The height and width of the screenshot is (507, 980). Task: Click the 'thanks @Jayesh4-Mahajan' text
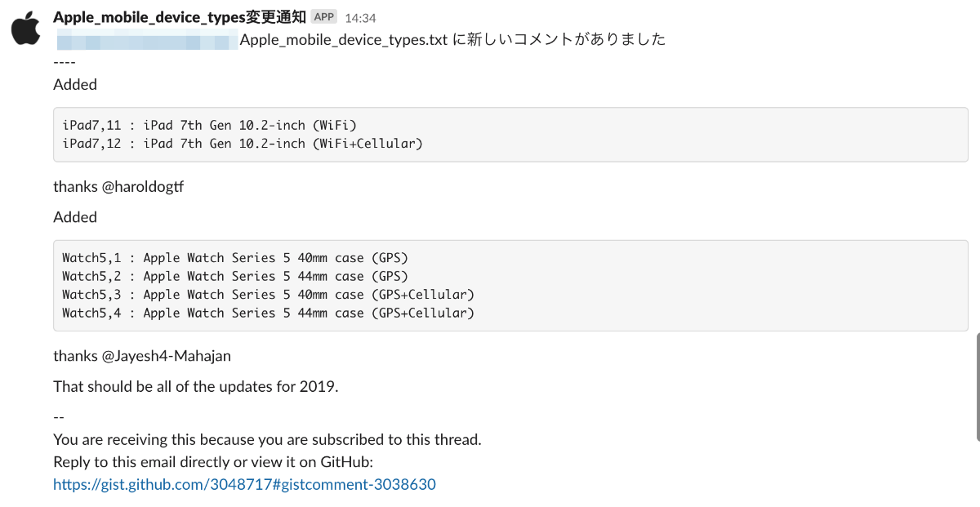coord(142,356)
